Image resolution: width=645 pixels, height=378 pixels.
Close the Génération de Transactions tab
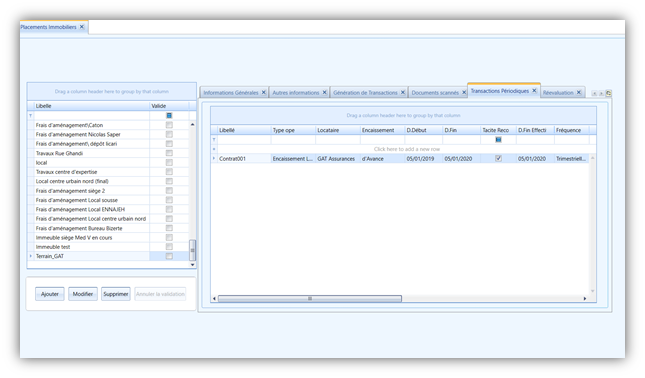403,92
